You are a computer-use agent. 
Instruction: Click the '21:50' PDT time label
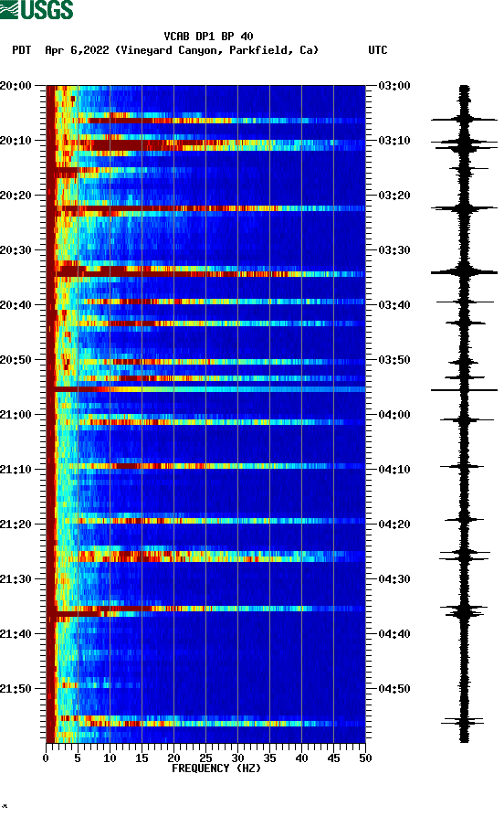click(16, 688)
